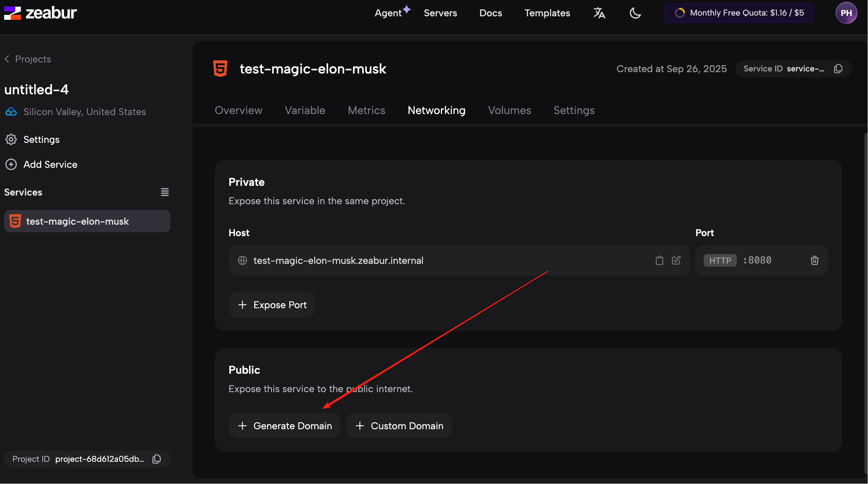Open the Volumes tab
Viewport: 868px width, 484px height.
[509, 110]
